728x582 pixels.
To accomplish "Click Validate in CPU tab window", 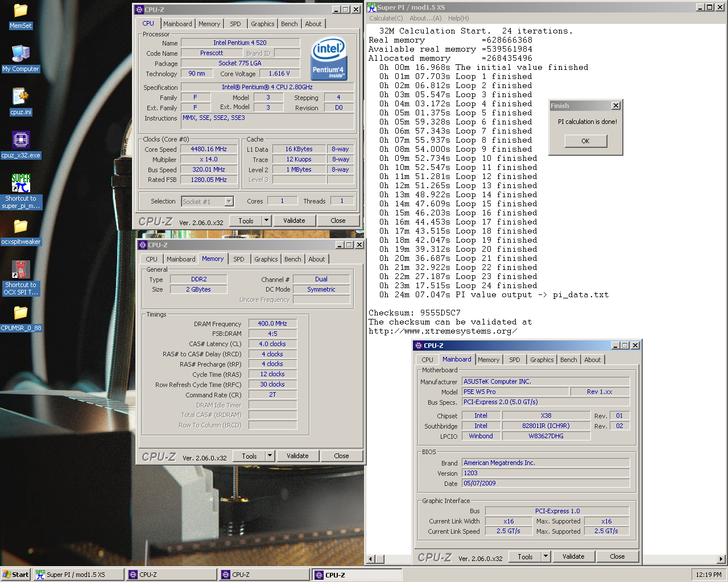I will click(294, 221).
